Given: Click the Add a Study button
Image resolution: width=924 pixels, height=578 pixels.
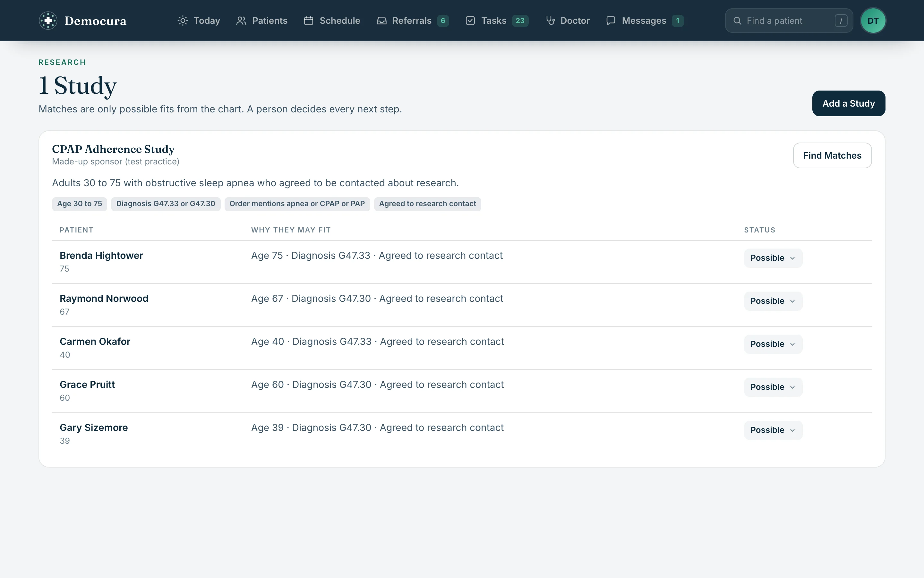Looking at the screenshot, I should click(x=848, y=103).
